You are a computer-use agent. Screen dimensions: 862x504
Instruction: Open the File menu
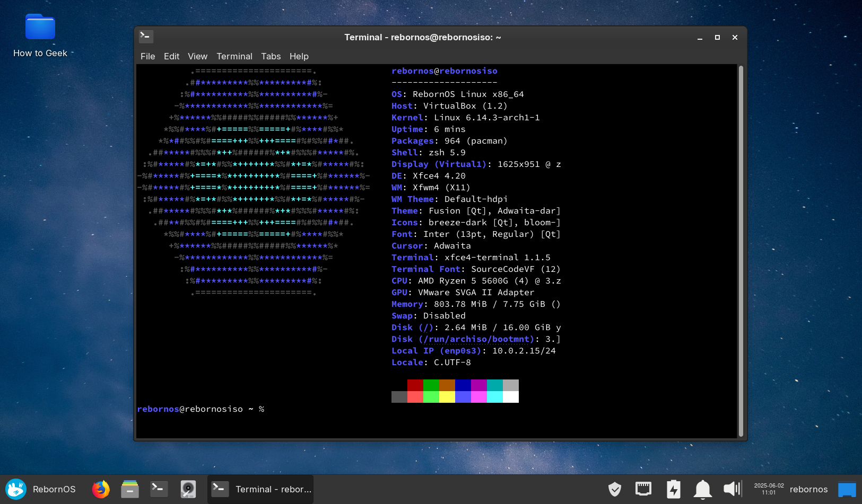point(147,56)
